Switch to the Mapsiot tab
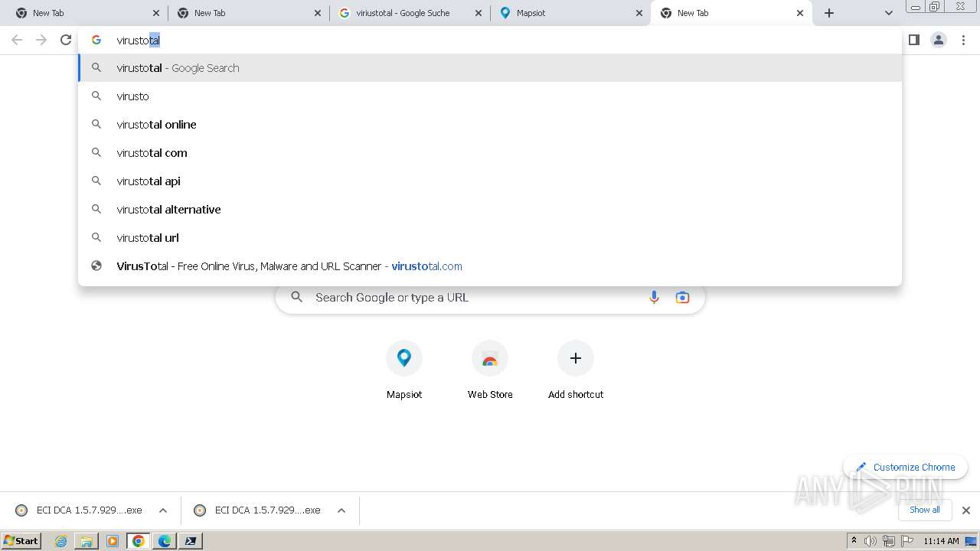Screen dimensions: 980x551 [570, 13]
